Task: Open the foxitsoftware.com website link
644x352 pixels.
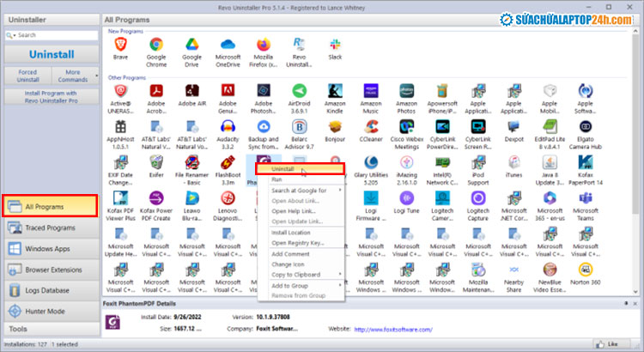Action: tap(393, 330)
